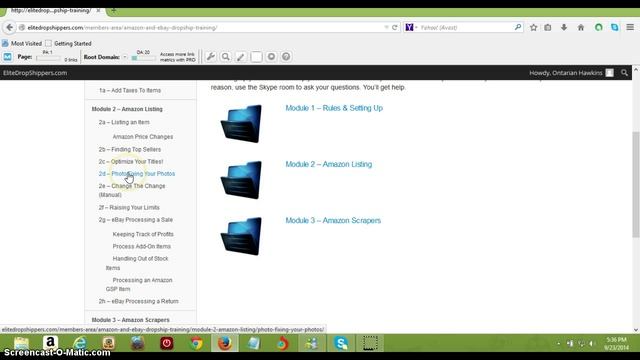The height and width of the screenshot is (360, 640).
Task: Open sidebar item 2c – Optimize Your Titles!
Action: click(131, 162)
